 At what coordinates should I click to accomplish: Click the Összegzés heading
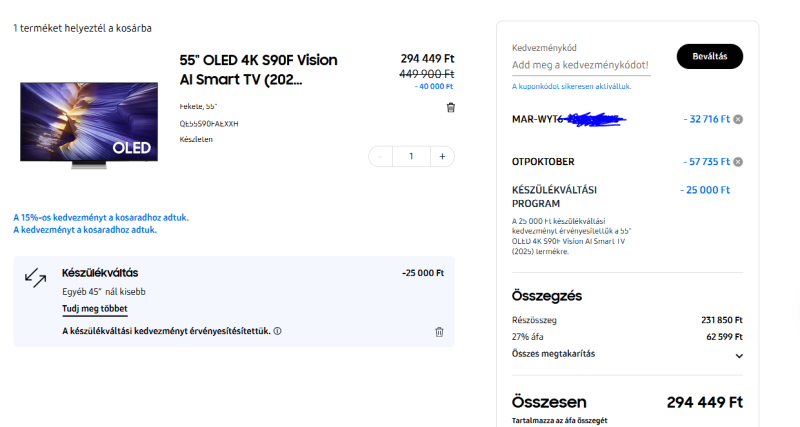[x=546, y=296]
